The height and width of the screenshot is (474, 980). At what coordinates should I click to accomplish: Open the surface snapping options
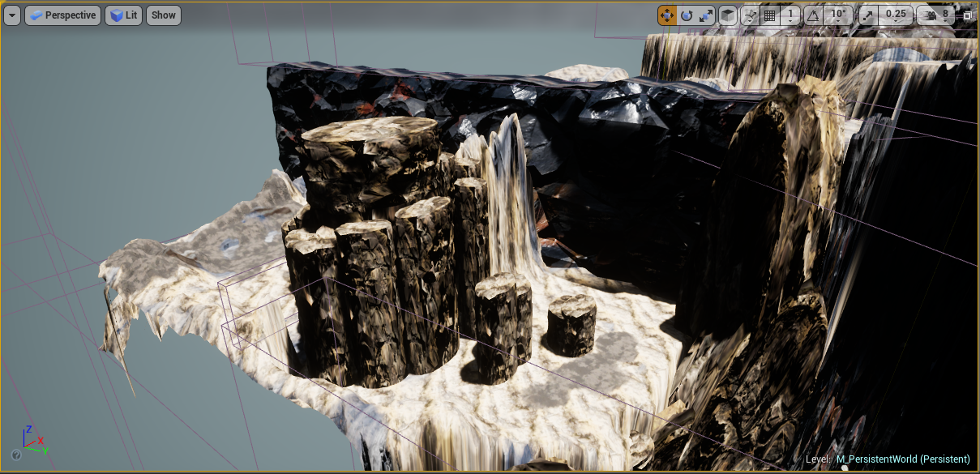[x=750, y=15]
